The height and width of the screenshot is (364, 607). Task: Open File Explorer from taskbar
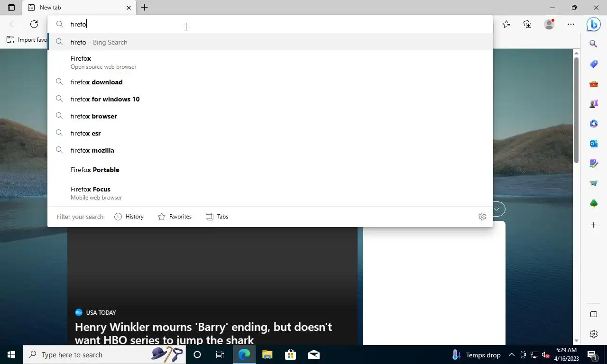coord(267,355)
